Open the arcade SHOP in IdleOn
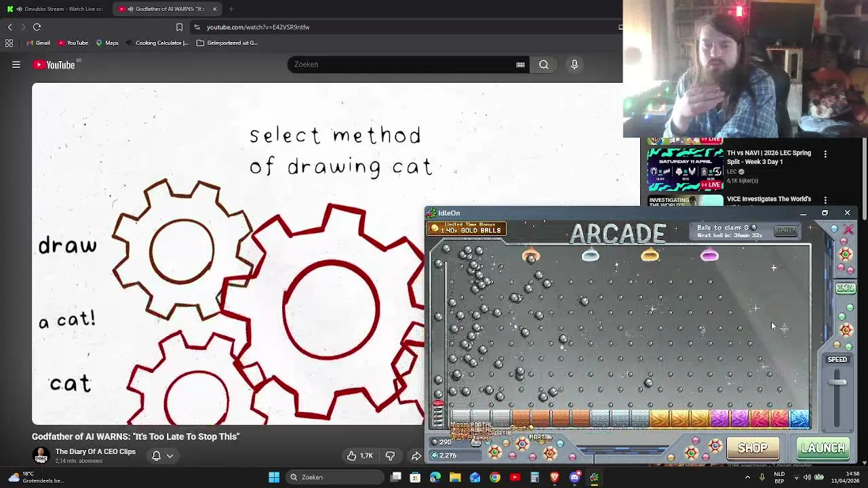This screenshot has width=868, height=488. pos(753,448)
